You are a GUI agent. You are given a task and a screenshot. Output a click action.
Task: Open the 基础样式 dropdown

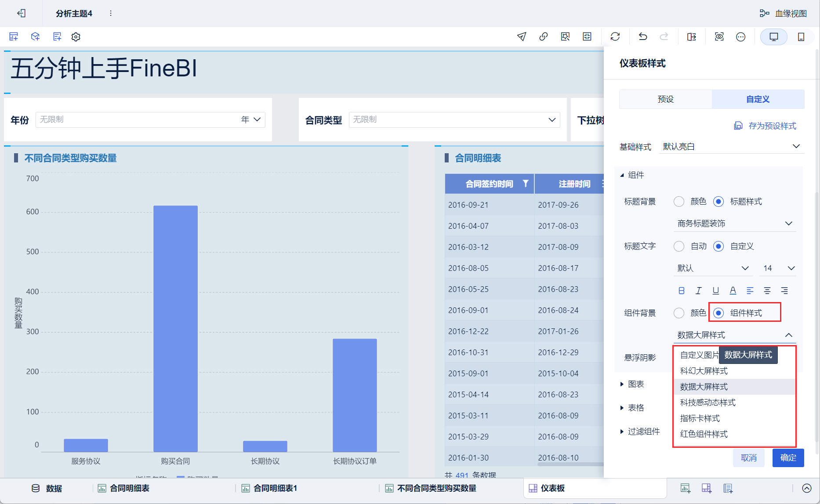tap(731, 146)
